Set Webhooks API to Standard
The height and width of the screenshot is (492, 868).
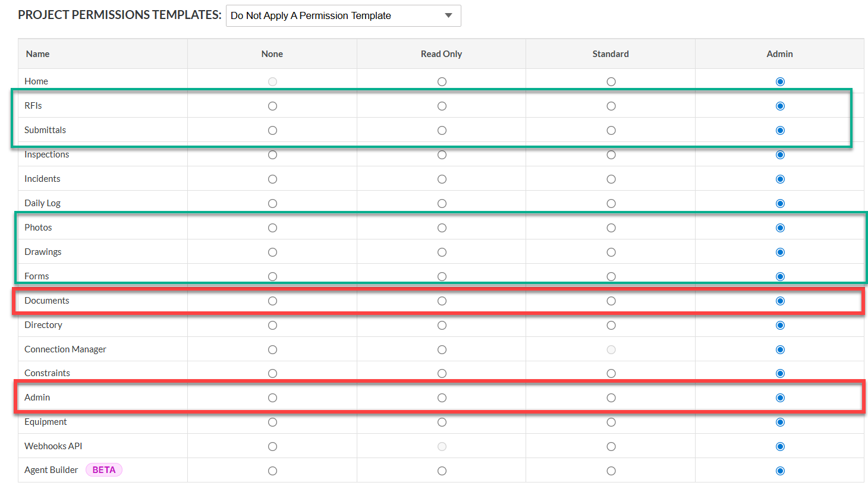pyautogui.click(x=611, y=447)
